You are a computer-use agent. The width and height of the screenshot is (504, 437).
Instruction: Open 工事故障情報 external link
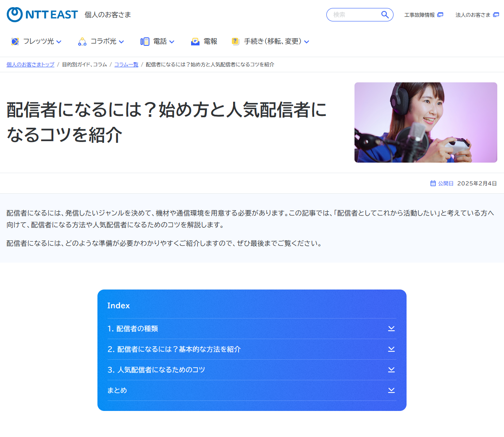coord(423,15)
